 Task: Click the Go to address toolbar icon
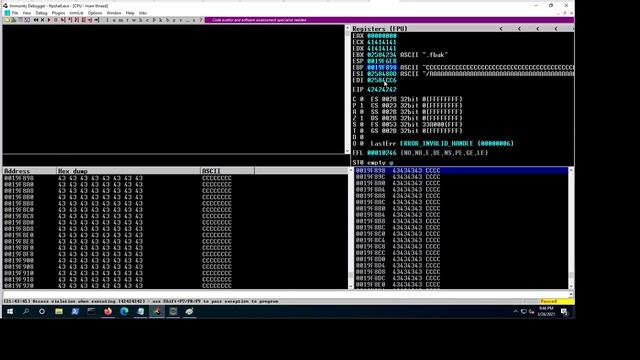[97, 20]
